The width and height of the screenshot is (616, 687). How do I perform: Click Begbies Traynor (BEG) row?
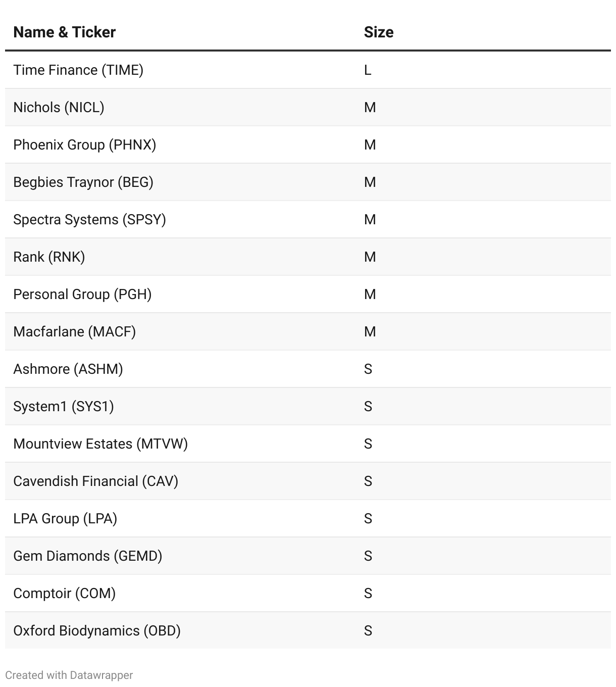point(83,182)
